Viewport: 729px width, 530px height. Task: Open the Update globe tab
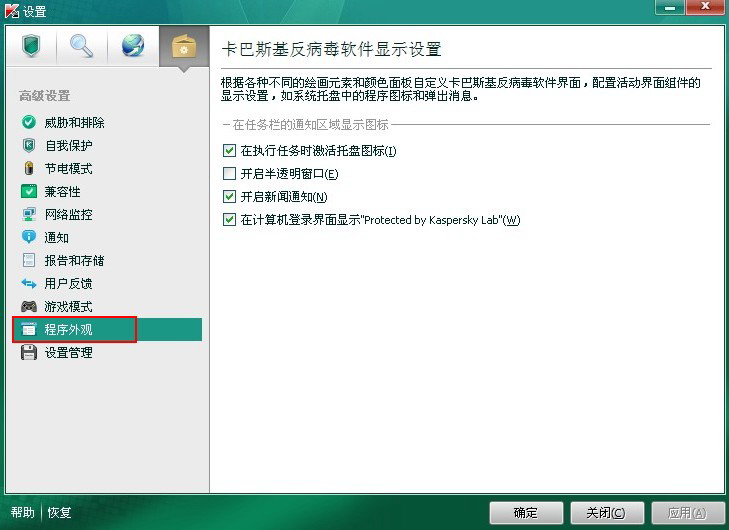tap(133, 46)
